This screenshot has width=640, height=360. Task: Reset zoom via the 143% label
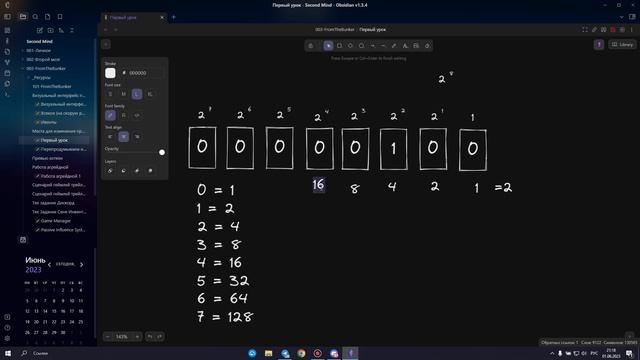pyautogui.click(x=122, y=337)
